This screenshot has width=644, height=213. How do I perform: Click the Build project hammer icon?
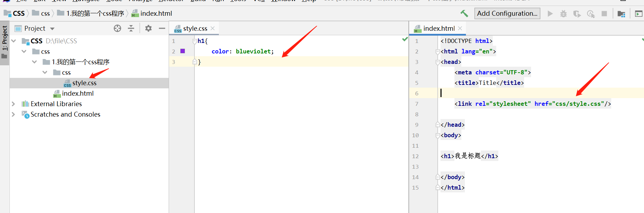(464, 13)
